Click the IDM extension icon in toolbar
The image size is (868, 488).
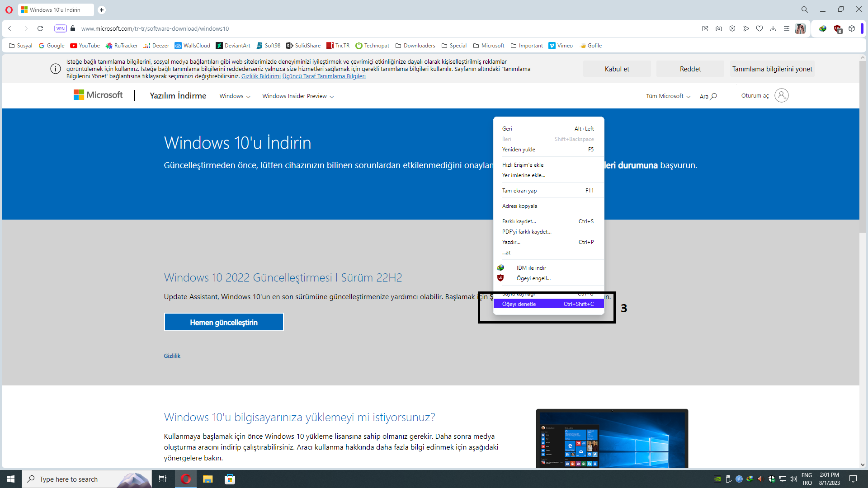(823, 28)
